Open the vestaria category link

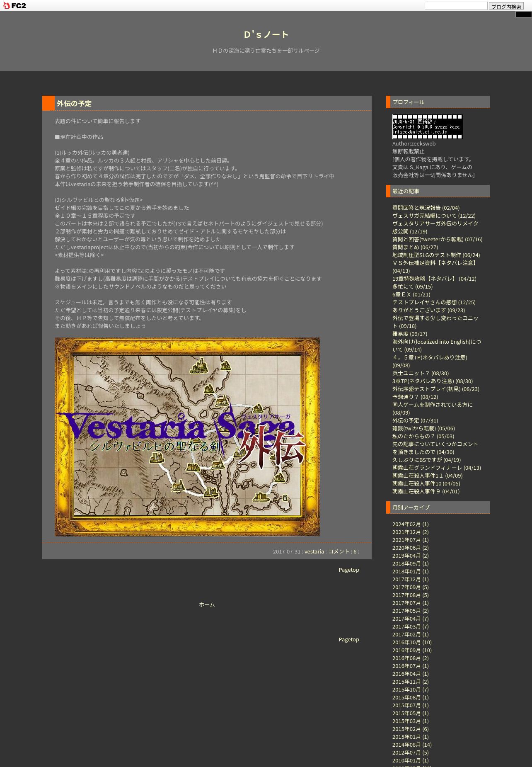click(314, 551)
